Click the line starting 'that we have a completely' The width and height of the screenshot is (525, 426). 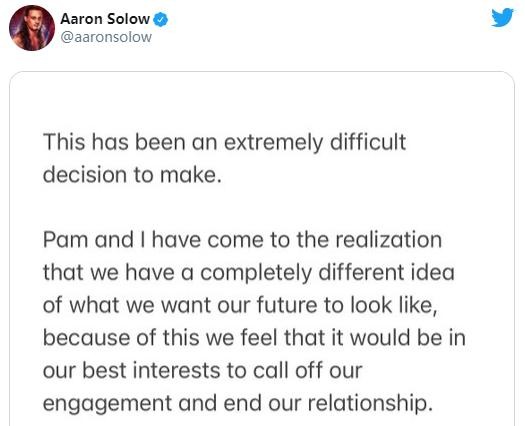[249, 272]
